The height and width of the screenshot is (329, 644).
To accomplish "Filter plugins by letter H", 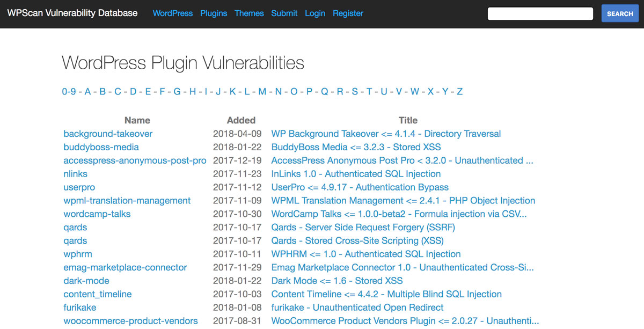I will coord(193,92).
